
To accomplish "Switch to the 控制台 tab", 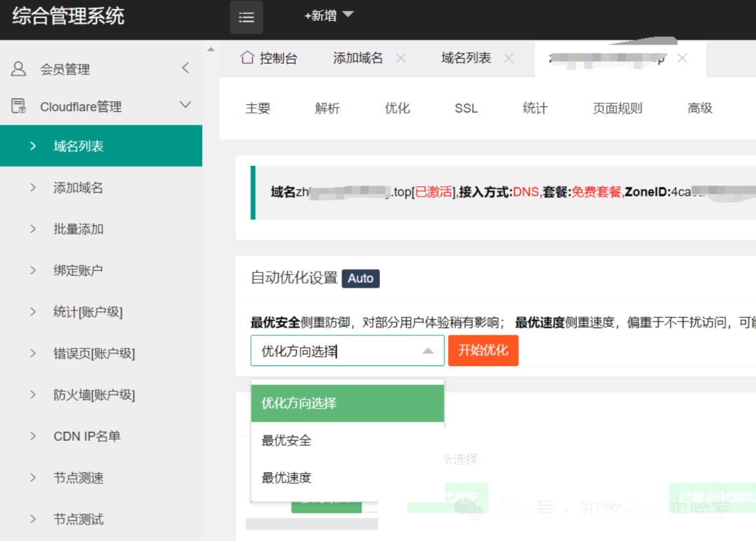I will [269, 58].
